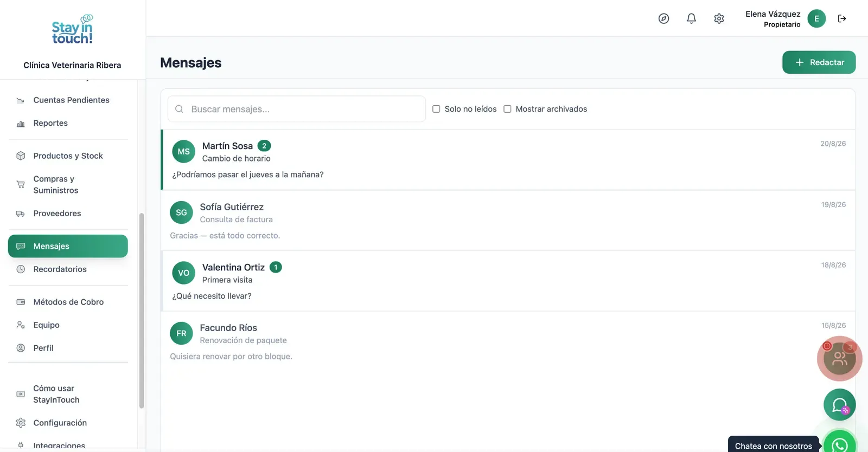Go to Proveedores
Viewport: 868px width, 452px height.
(68, 214)
